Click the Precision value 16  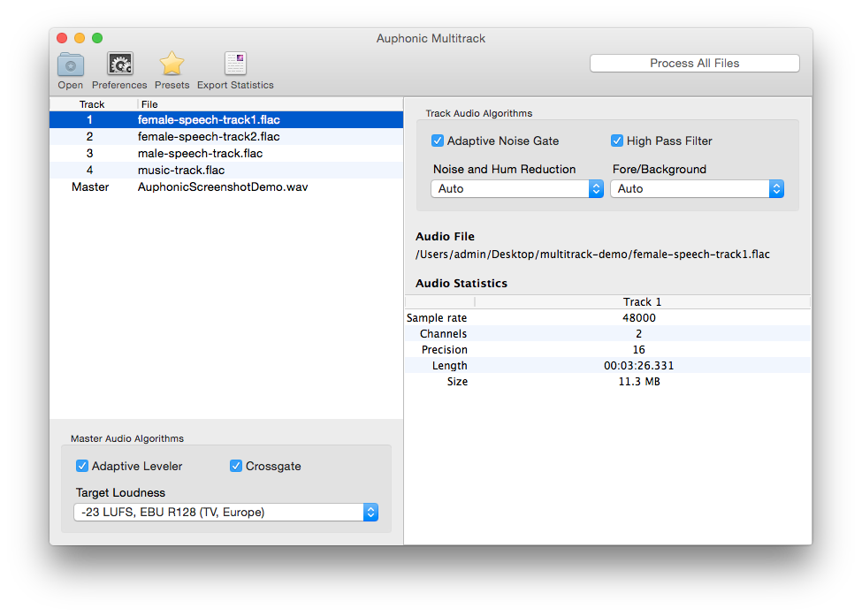point(639,349)
